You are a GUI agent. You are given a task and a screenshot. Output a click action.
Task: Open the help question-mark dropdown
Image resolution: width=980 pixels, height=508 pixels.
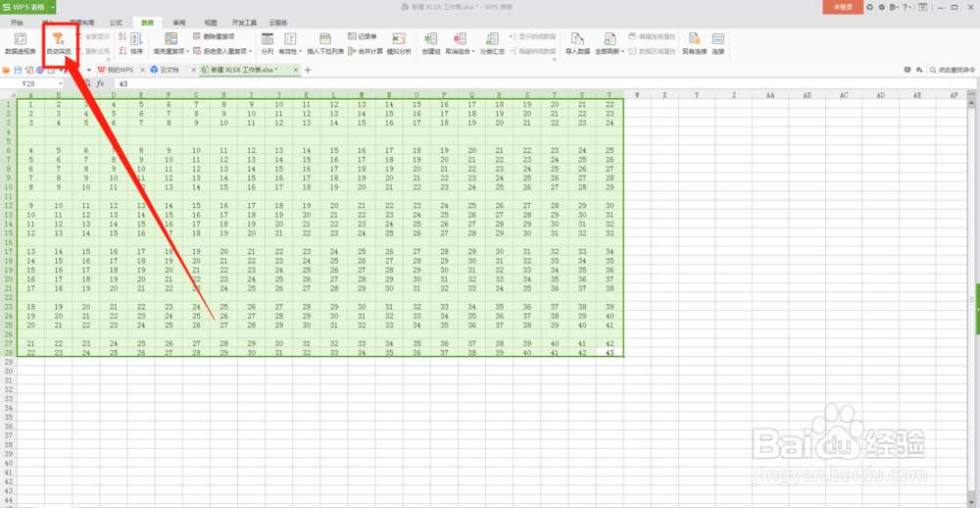(908, 8)
